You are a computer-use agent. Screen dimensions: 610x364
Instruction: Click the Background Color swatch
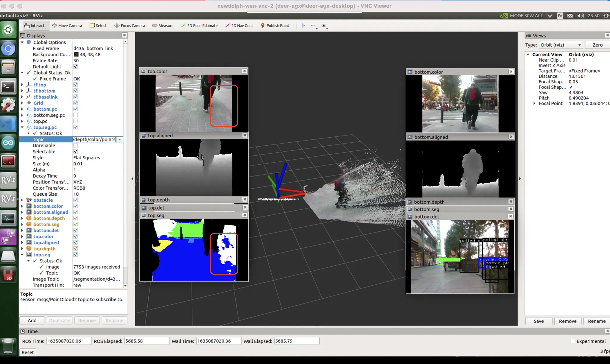76,55
